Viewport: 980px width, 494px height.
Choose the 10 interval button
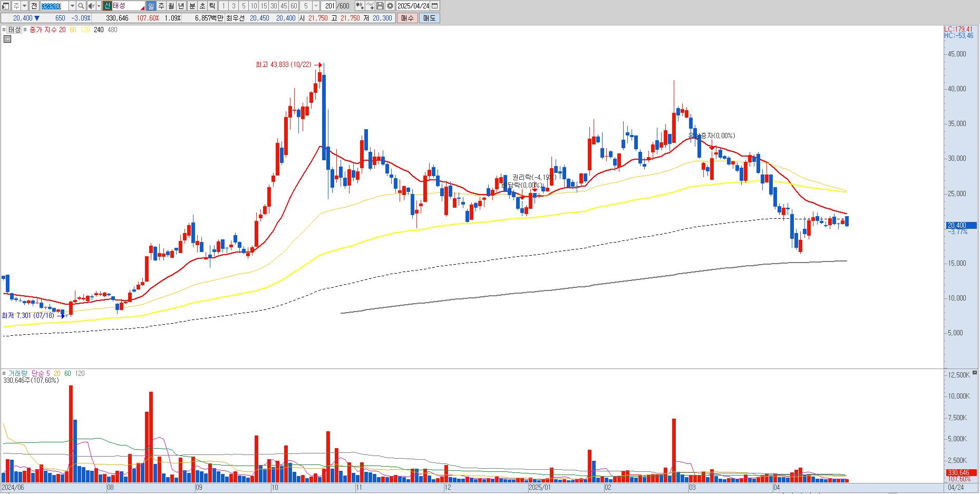point(254,6)
